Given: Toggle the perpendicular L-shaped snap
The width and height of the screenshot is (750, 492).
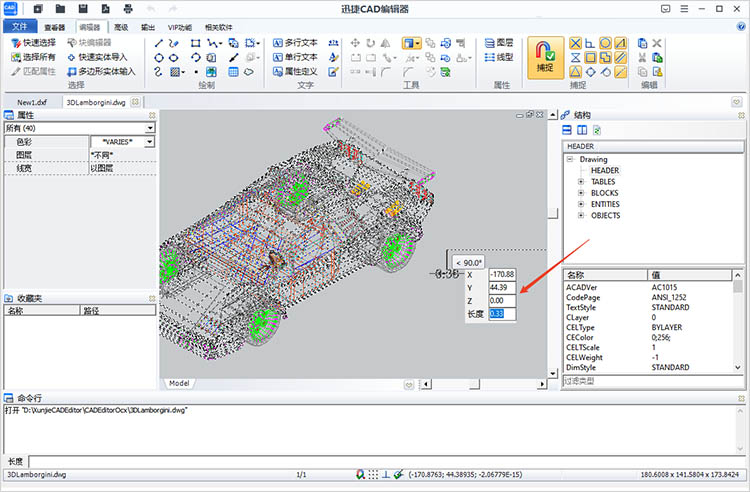Looking at the screenshot, I should coord(591,44).
